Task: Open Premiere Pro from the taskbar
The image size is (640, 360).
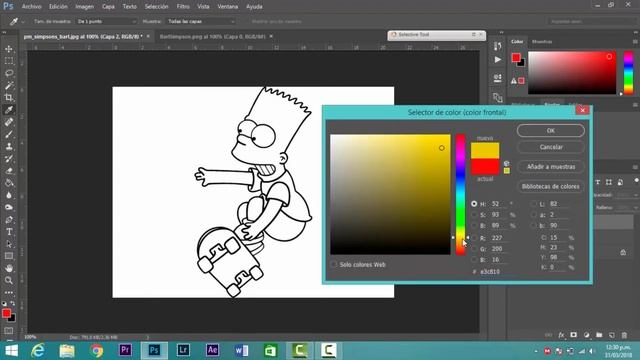Action: (125, 351)
